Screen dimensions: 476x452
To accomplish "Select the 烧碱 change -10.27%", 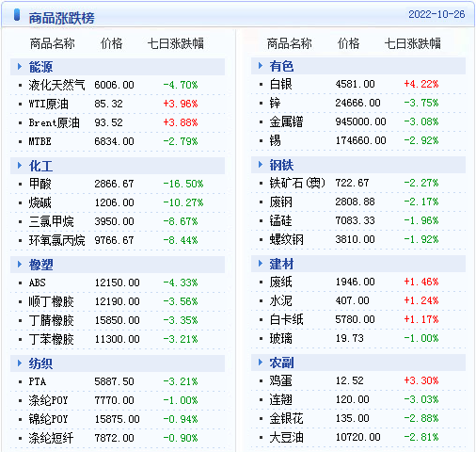I will coord(183,202).
